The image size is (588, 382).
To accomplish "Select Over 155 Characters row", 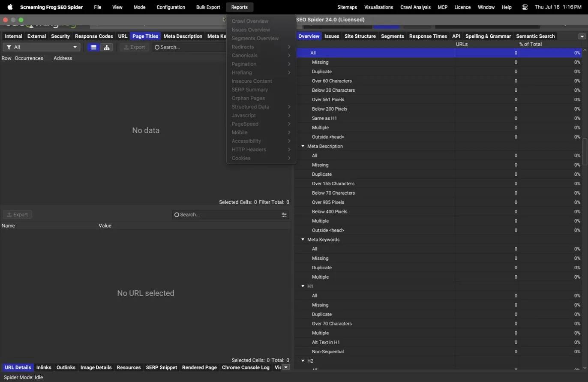I will coord(438,183).
